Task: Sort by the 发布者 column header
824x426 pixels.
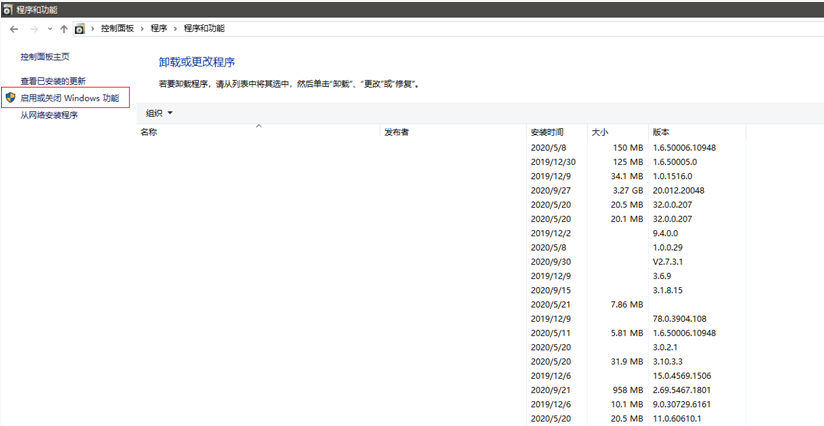Action: 454,132
